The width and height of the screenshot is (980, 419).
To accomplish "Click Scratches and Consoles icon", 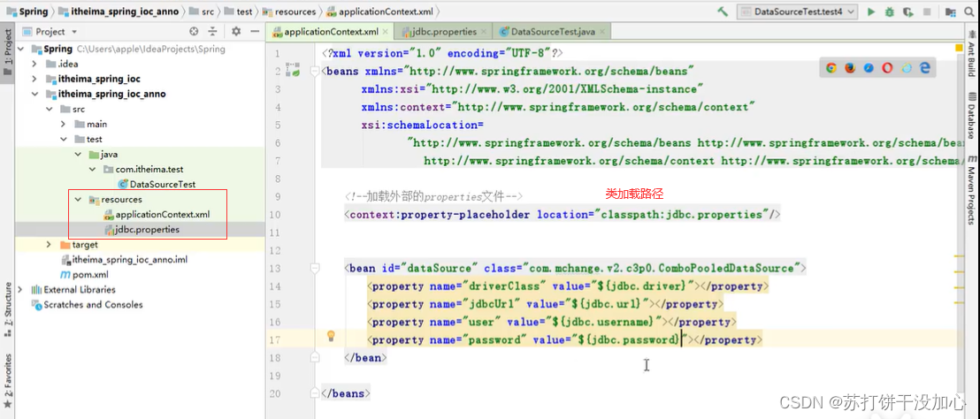I will tap(36, 305).
